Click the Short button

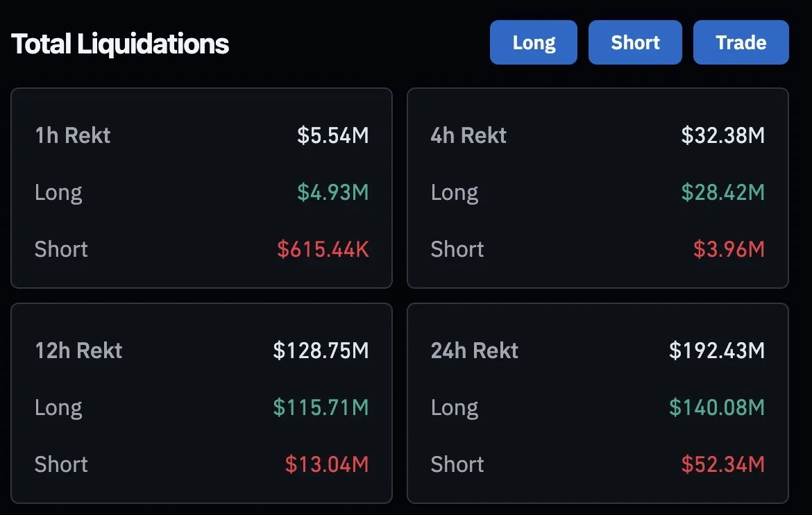pyautogui.click(x=635, y=42)
